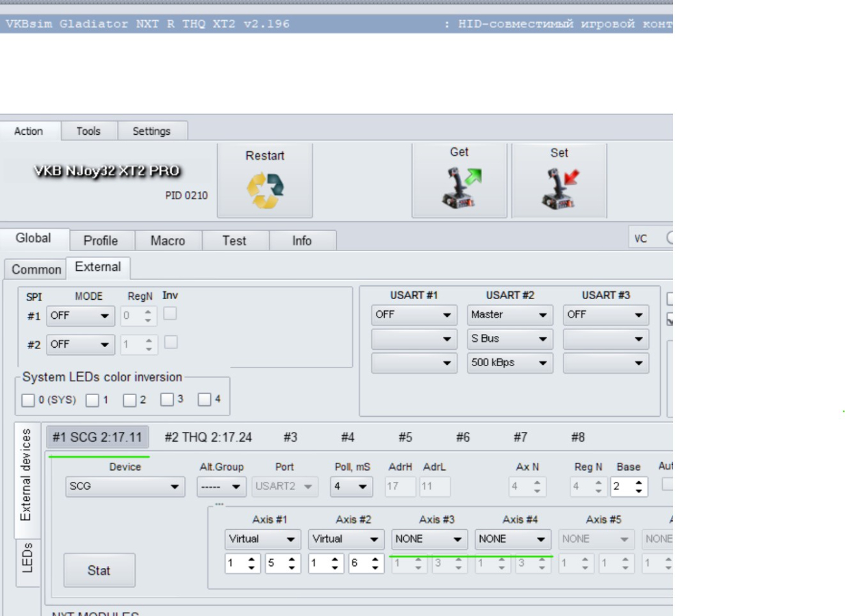
Task: Open the USART #1 mode dropdown showing OFF
Action: 414,315
